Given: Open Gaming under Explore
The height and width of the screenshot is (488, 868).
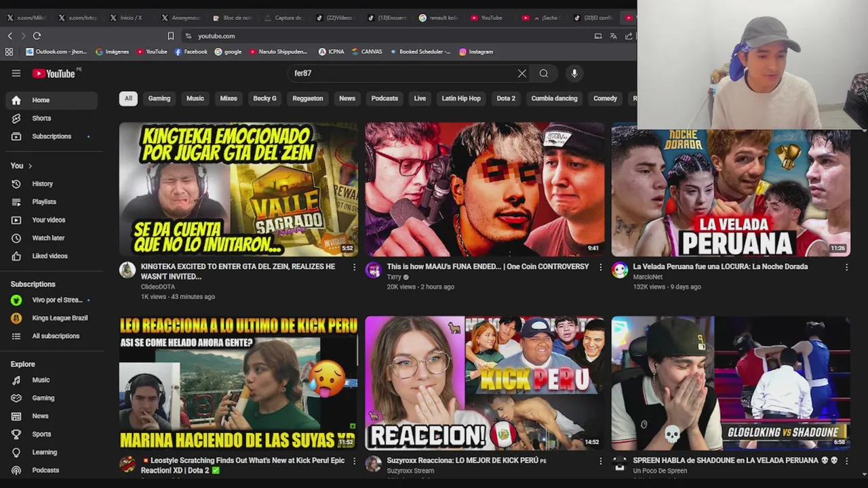Looking at the screenshot, I should pyautogui.click(x=52, y=399).
